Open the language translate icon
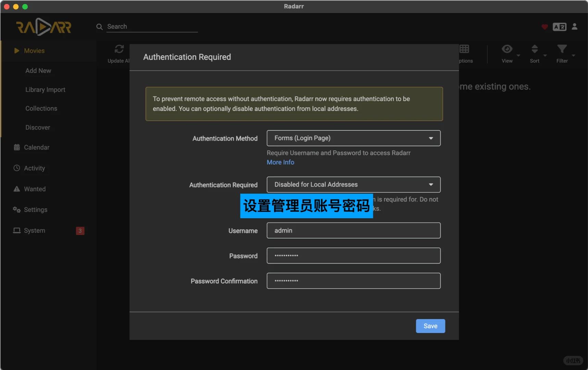 [x=560, y=27]
